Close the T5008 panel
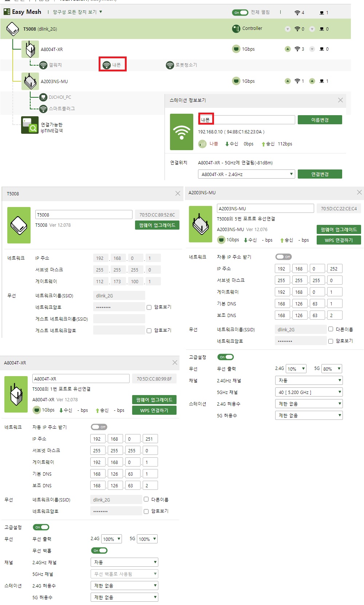Screen dimensions: 364x605 (x=178, y=194)
